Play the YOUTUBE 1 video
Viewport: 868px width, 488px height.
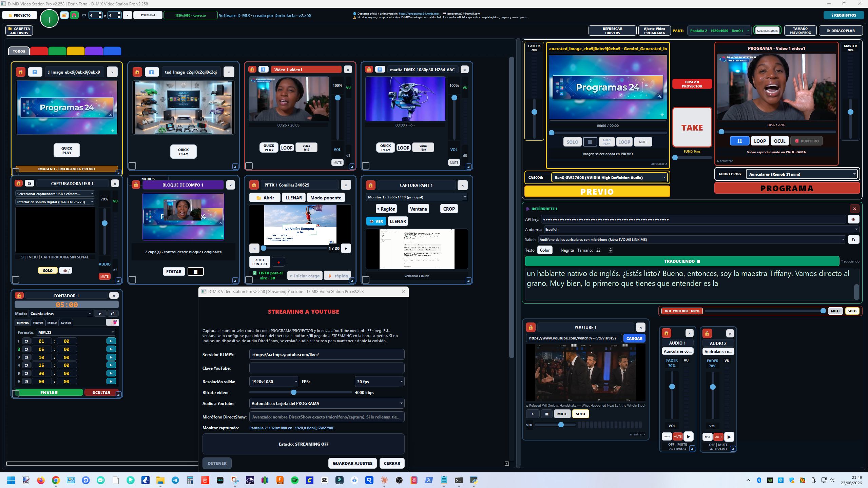(x=533, y=414)
